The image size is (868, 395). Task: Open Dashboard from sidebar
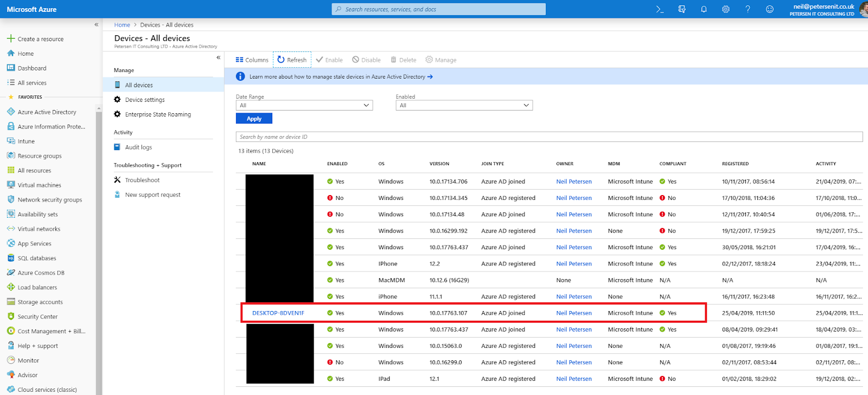tap(27, 68)
